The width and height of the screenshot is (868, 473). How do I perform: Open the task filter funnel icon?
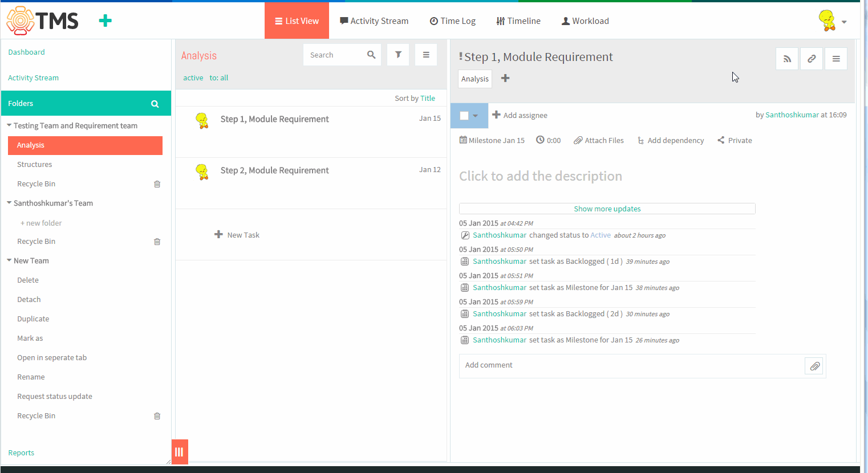[398, 55]
